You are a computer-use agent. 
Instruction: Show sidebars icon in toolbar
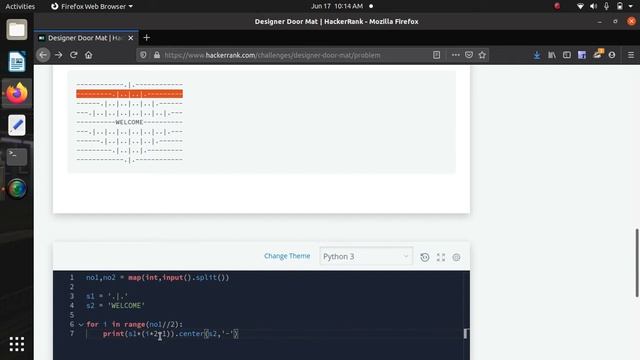pos(567,55)
